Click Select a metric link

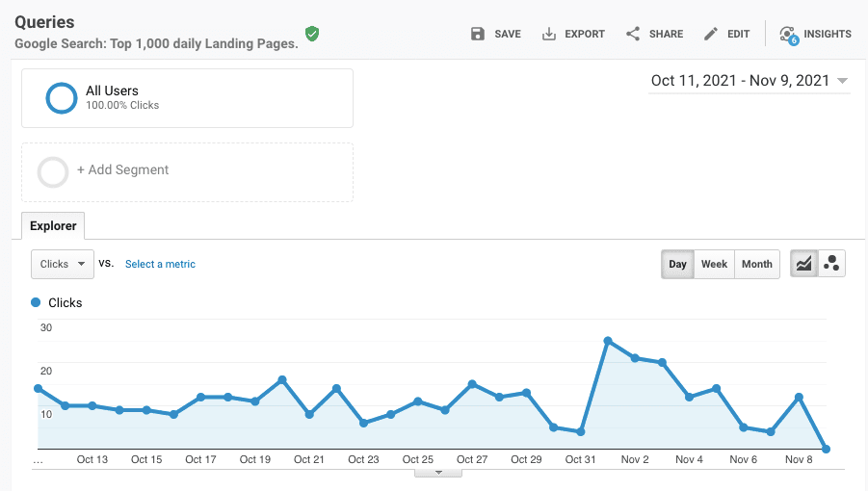(160, 264)
